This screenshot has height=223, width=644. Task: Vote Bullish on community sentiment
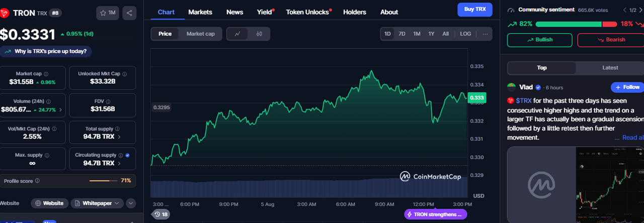539,40
